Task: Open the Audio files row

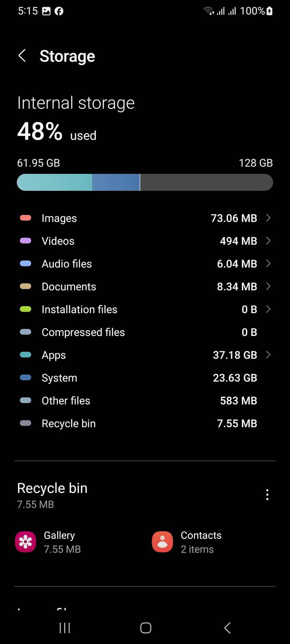Action: (145, 264)
